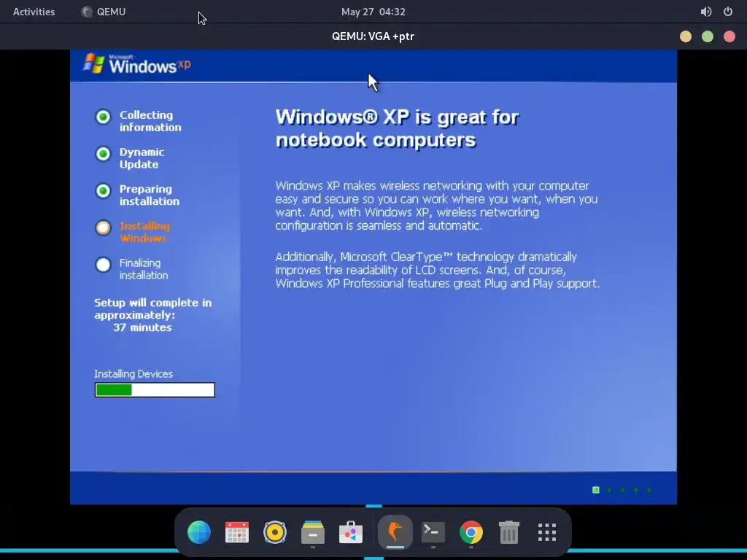Screen dimensions: 747x560
Task: Click the Dynamic Update step bullet
Action: coord(103,154)
